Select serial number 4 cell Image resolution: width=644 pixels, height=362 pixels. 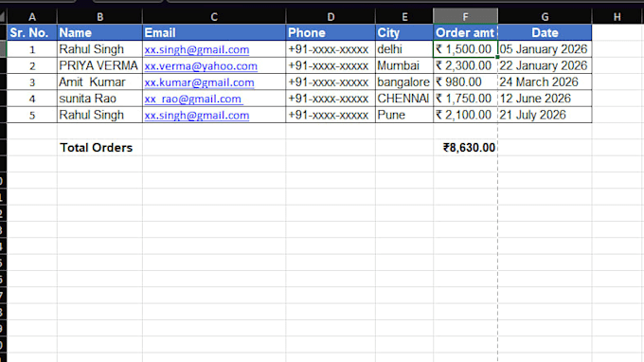point(32,99)
